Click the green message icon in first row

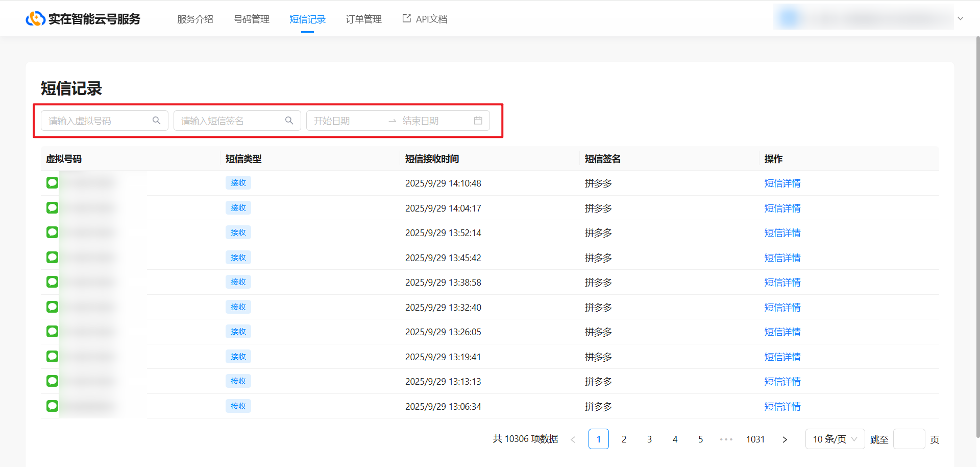(x=52, y=183)
